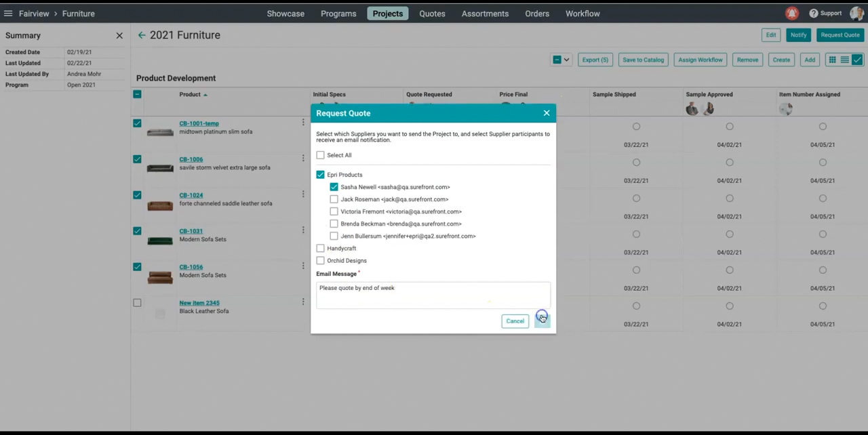Open bulk selection dropdown arrow

(567, 60)
